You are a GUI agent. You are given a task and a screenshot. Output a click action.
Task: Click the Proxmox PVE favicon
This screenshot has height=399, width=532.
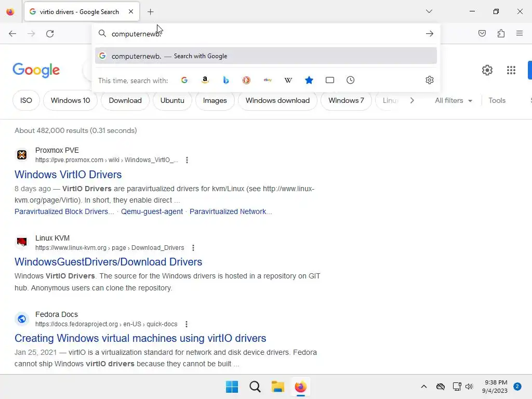tap(22, 155)
